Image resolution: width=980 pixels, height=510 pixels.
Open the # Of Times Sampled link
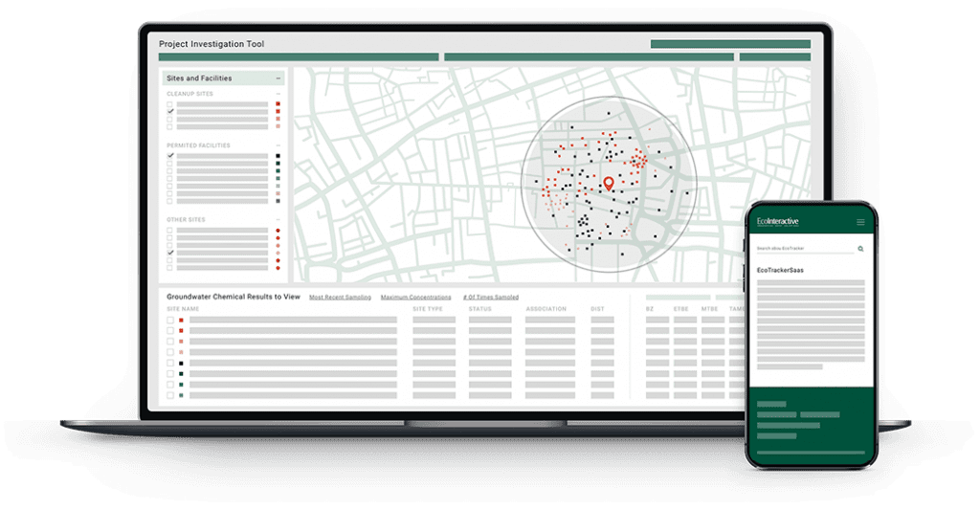(x=491, y=298)
